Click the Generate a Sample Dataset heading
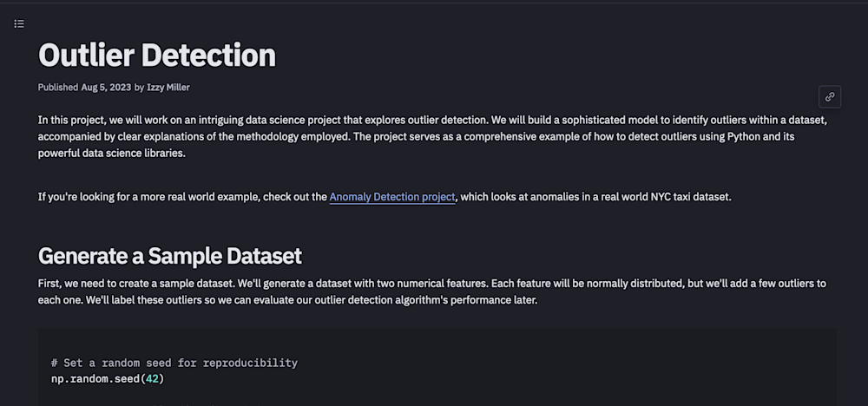This screenshot has height=406, width=868. pos(170,255)
